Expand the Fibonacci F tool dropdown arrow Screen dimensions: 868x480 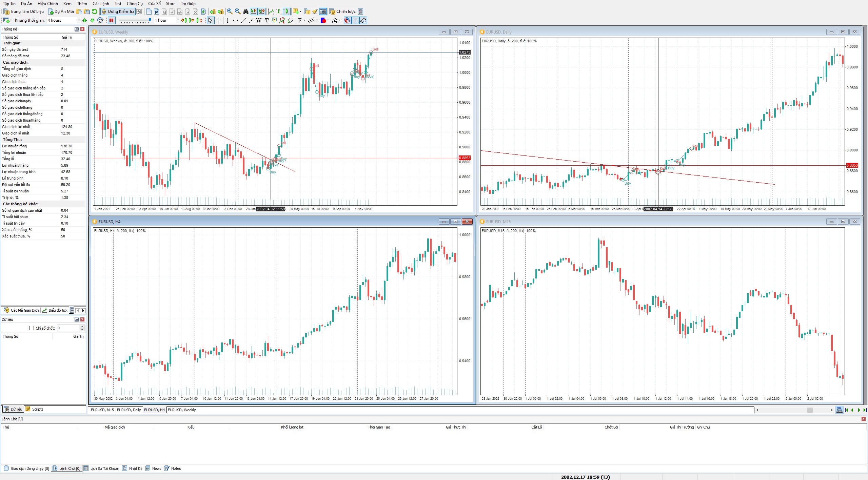click(x=304, y=20)
